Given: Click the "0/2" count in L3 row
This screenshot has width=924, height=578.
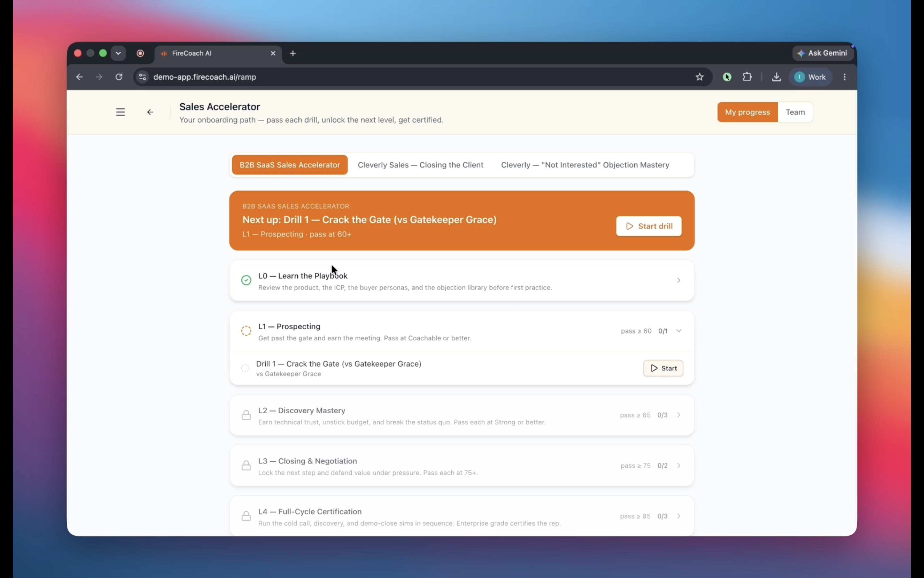Looking at the screenshot, I should coord(663,466).
